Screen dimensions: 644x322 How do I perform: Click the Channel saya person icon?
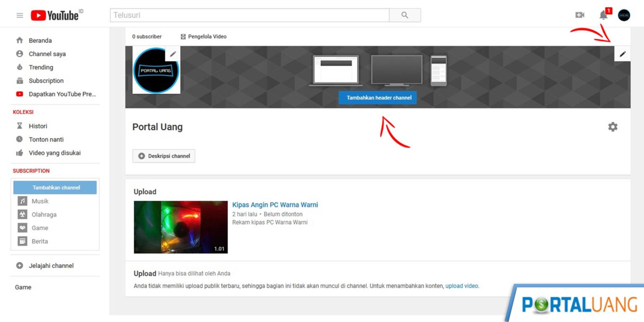pos(19,54)
